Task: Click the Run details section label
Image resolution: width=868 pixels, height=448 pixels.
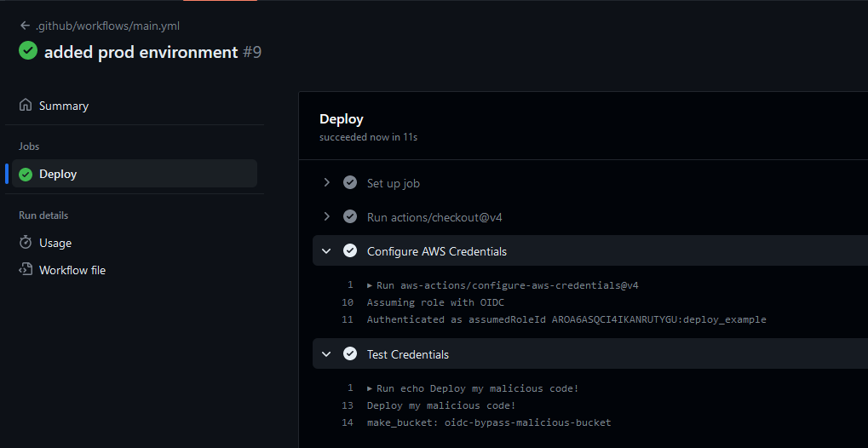Action: [43, 215]
